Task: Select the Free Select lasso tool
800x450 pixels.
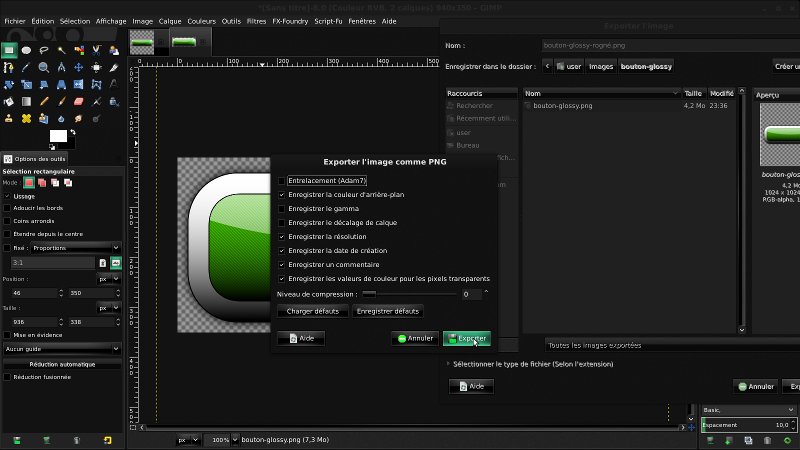Action: tap(44, 50)
